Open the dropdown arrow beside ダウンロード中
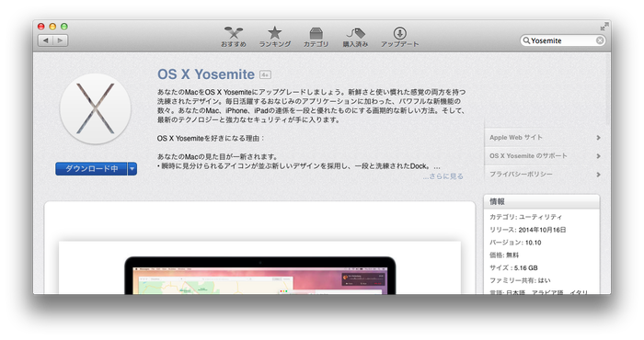Screen dimensions: 644x340 point(132,168)
